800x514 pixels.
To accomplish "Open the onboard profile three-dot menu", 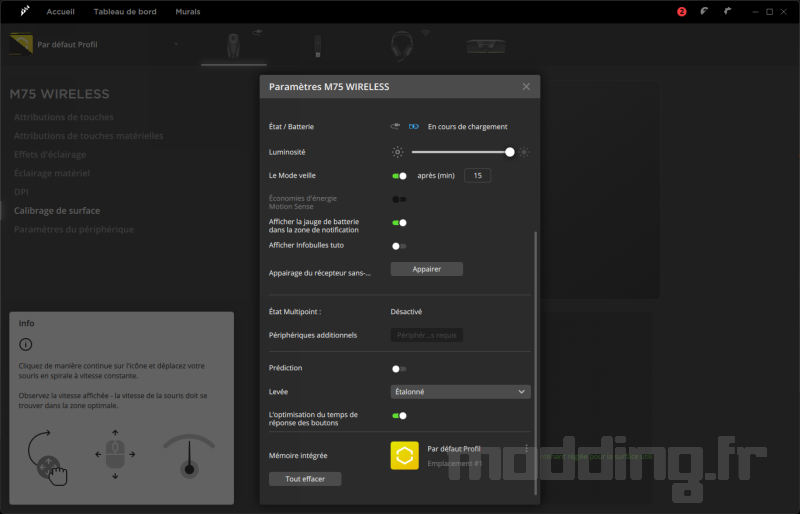I will pos(527,449).
